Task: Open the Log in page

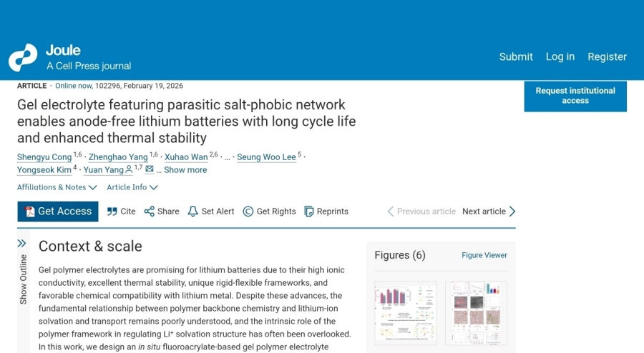Action: pos(560,56)
